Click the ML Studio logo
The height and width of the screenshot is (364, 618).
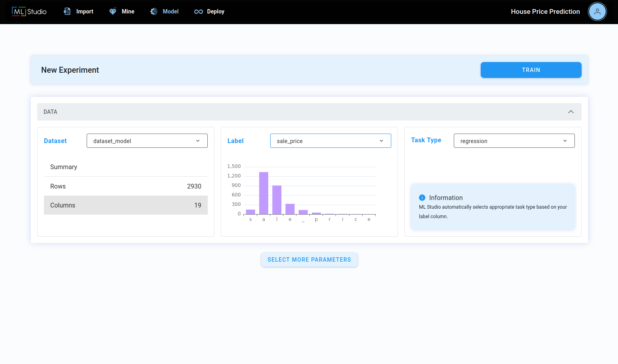point(29,11)
